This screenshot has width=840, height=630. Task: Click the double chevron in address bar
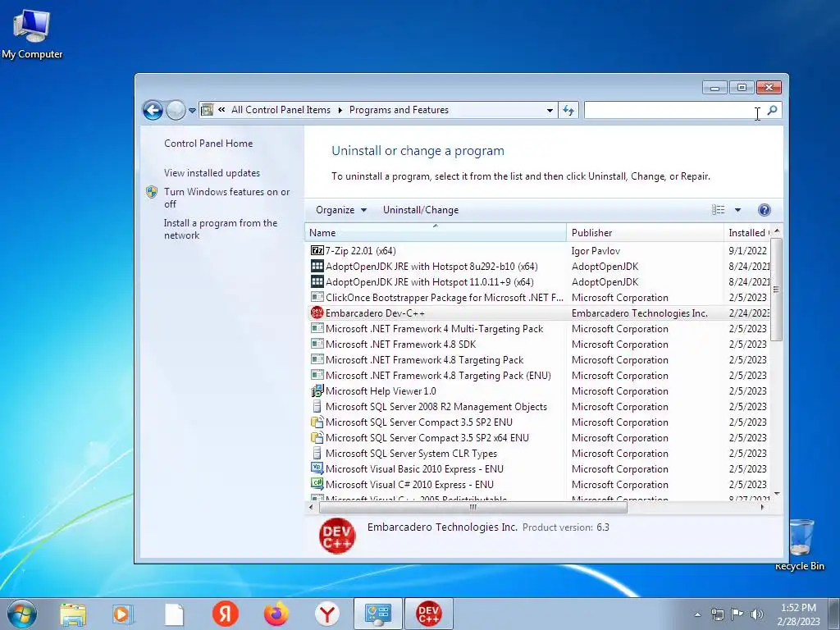click(221, 110)
